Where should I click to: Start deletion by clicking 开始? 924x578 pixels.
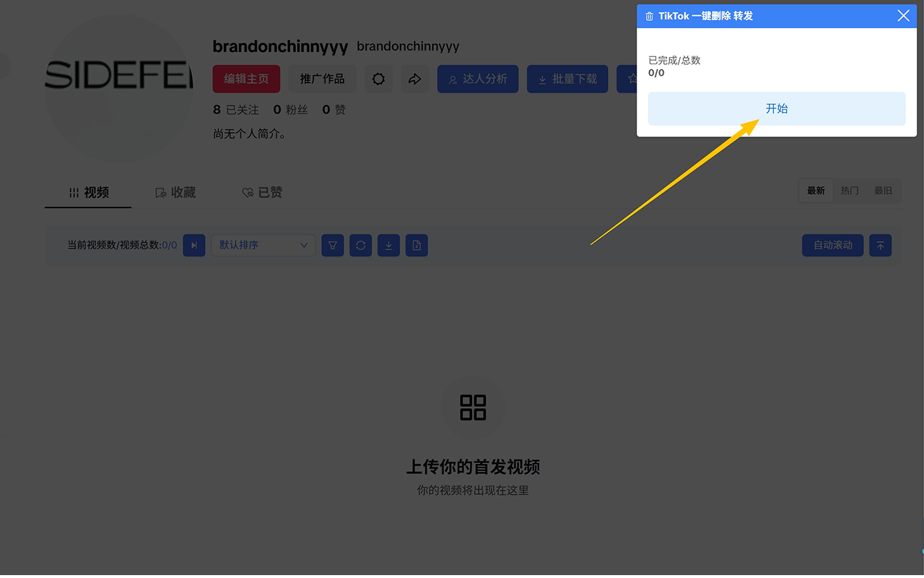(777, 108)
